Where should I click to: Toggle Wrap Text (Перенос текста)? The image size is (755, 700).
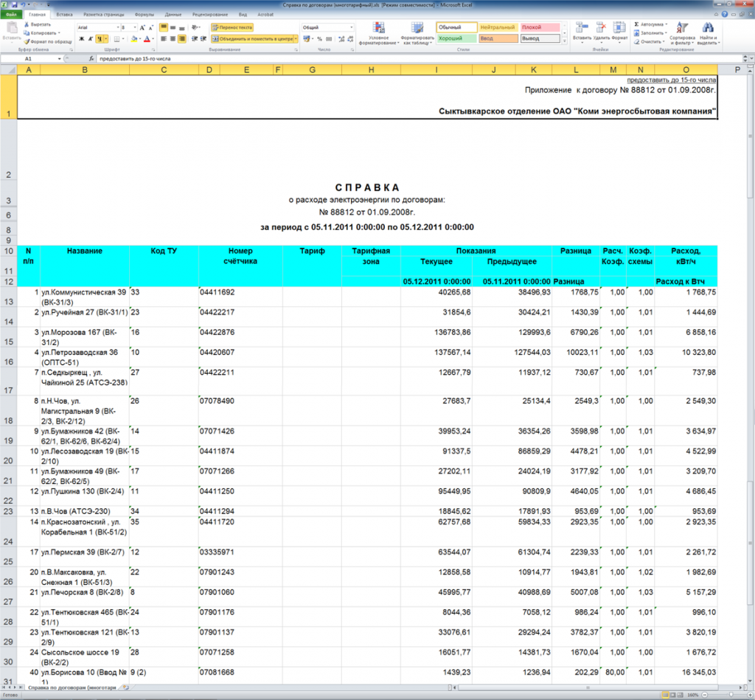pyautogui.click(x=232, y=27)
